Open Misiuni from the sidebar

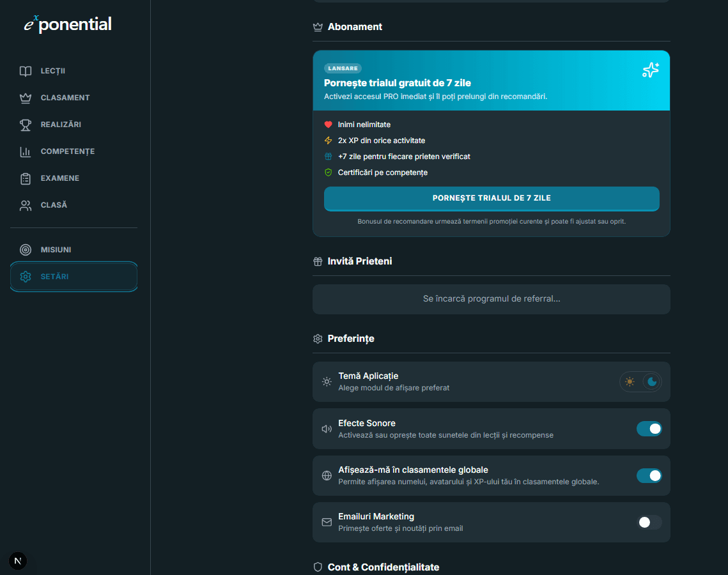coord(74,250)
